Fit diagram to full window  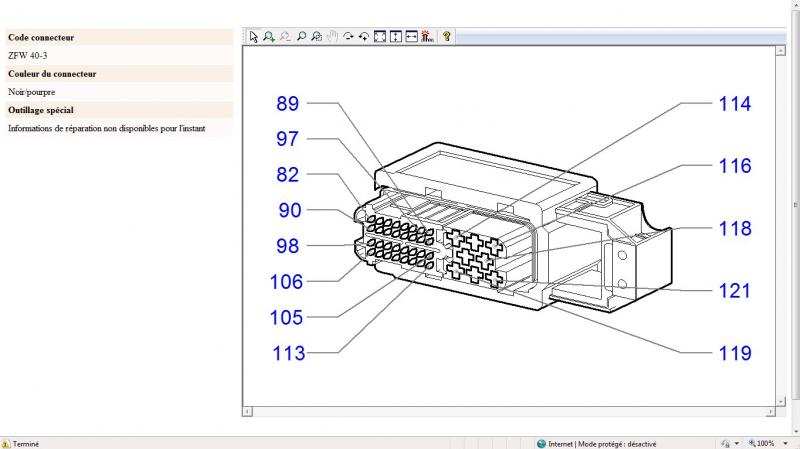(x=380, y=36)
